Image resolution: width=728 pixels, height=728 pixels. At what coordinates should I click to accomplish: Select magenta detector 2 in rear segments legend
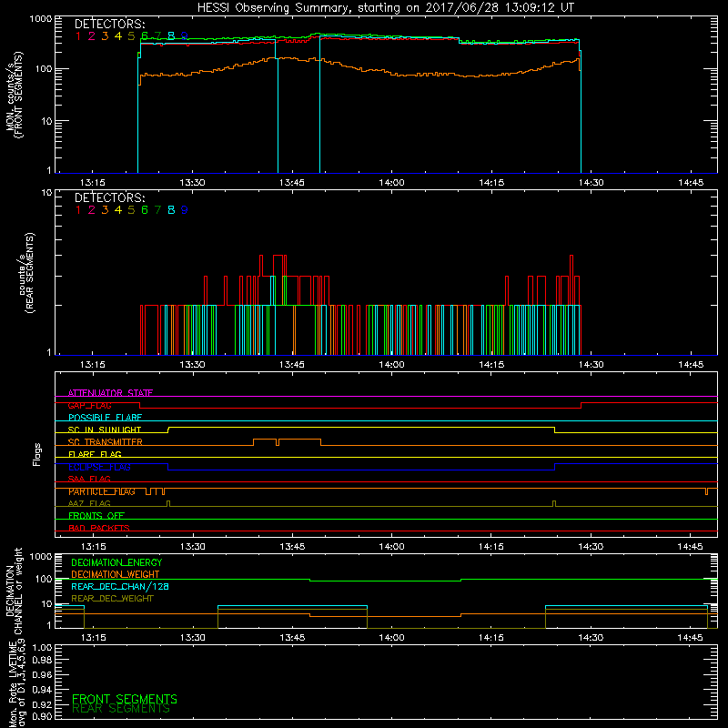coord(92,210)
